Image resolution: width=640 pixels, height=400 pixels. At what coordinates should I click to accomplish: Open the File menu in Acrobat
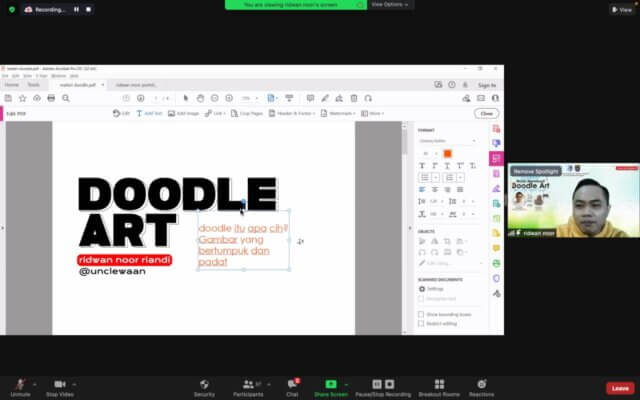[x=5, y=76]
